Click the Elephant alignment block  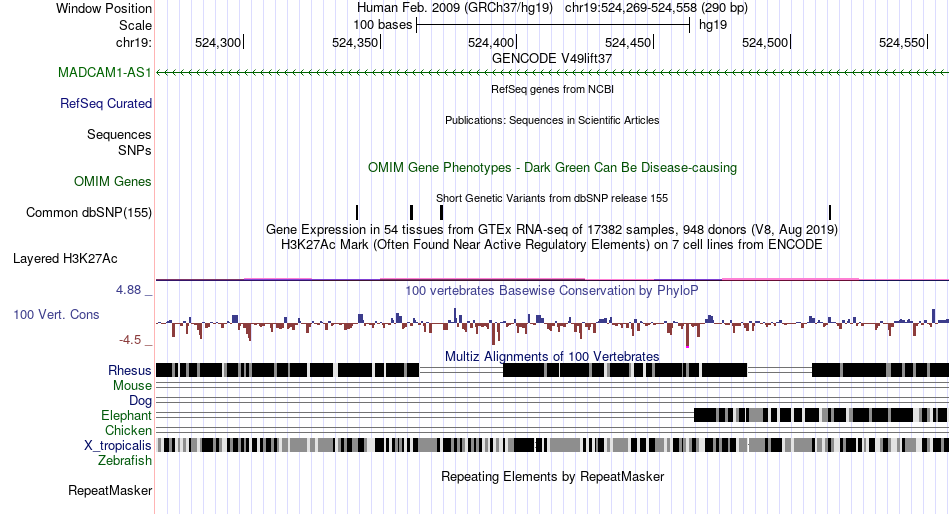[821, 415]
